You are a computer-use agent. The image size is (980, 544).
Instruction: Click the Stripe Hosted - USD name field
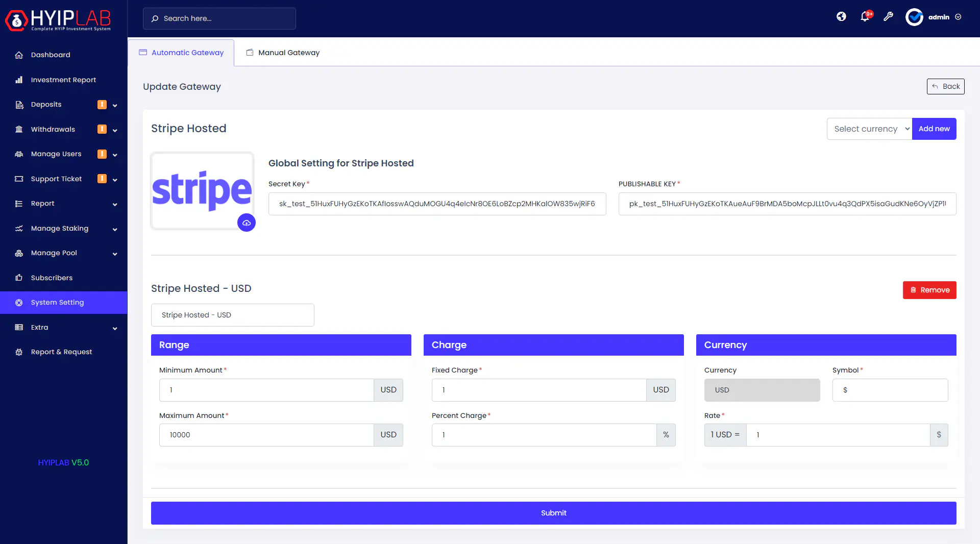tap(233, 315)
